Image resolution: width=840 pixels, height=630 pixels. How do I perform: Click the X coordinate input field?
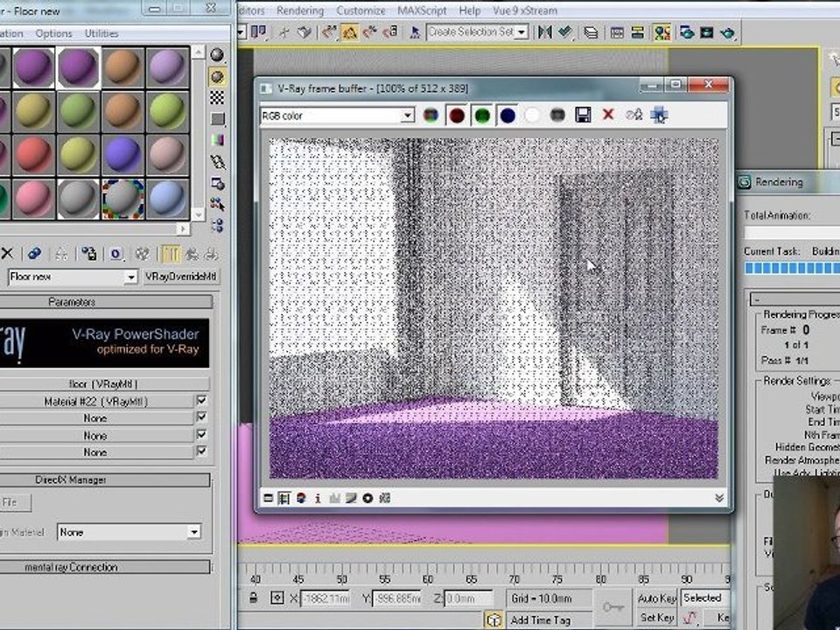325,598
